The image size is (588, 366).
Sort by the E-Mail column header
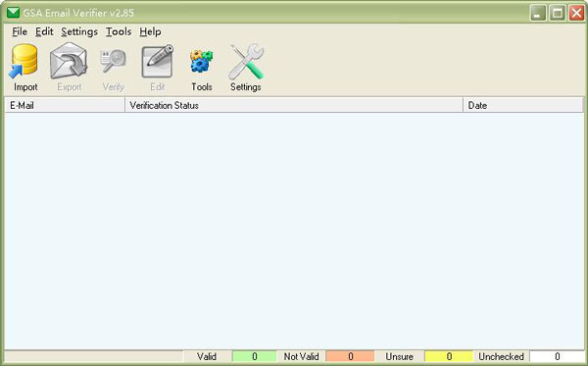65,105
